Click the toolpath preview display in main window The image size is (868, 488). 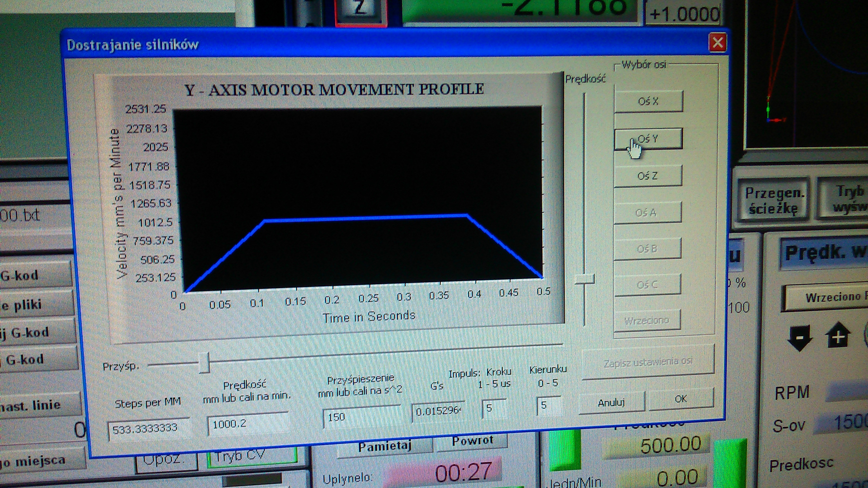point(807,74)
